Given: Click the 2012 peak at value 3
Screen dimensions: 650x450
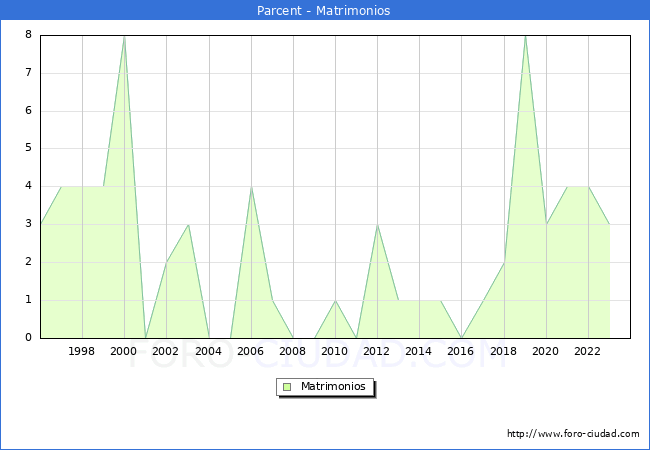Looking at the screenshot, I should pyautogui.click(x=377, y=225).
